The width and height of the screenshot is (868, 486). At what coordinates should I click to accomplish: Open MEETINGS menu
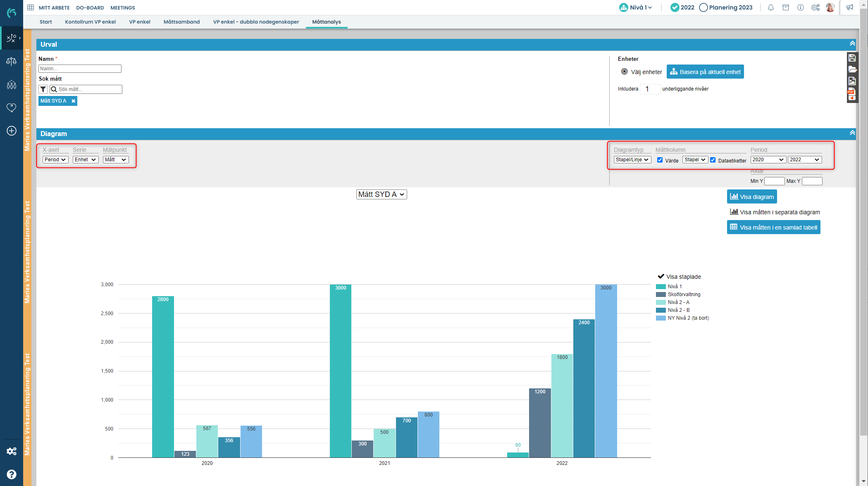point(123,8)
